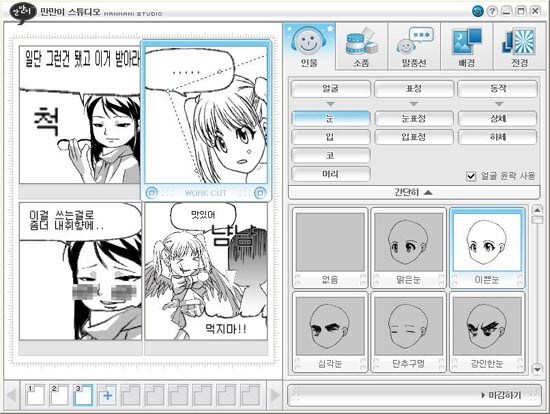Click the 동작 motion category button

[498, 89]
